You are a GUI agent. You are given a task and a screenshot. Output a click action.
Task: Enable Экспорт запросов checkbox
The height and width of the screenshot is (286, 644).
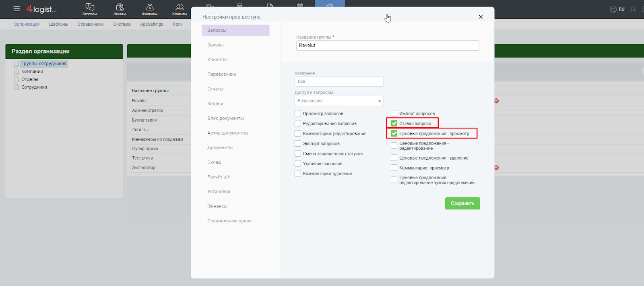tap(298, 143)
